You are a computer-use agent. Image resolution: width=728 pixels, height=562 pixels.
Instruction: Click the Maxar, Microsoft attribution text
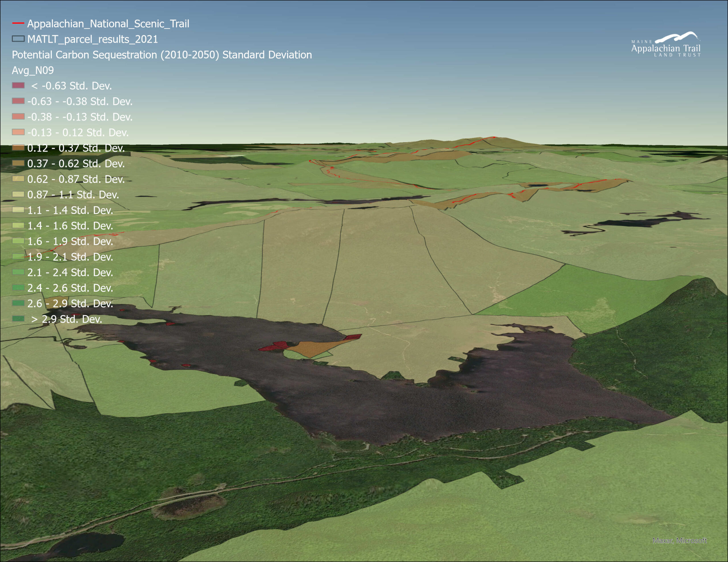[x=679, y=540]
